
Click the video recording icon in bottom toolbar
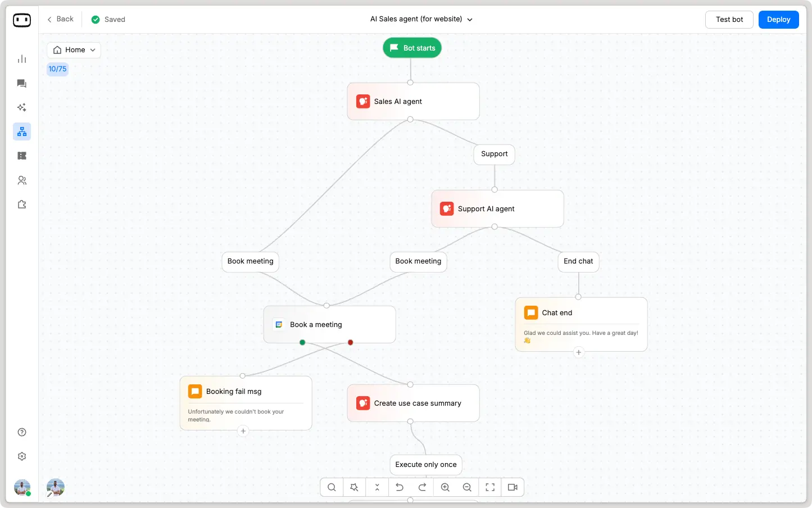click(512, 487)
